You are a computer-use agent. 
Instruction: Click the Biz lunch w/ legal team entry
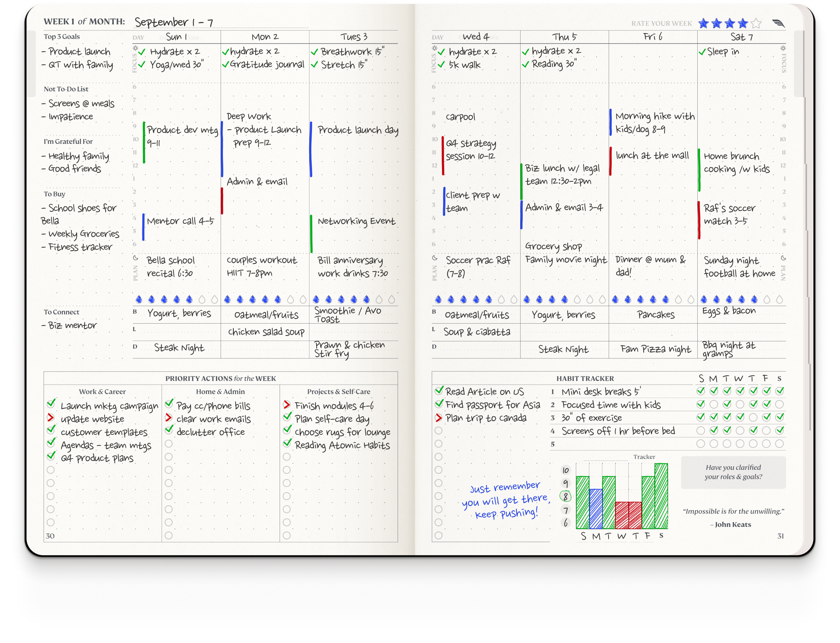click(x=562, y=174)
